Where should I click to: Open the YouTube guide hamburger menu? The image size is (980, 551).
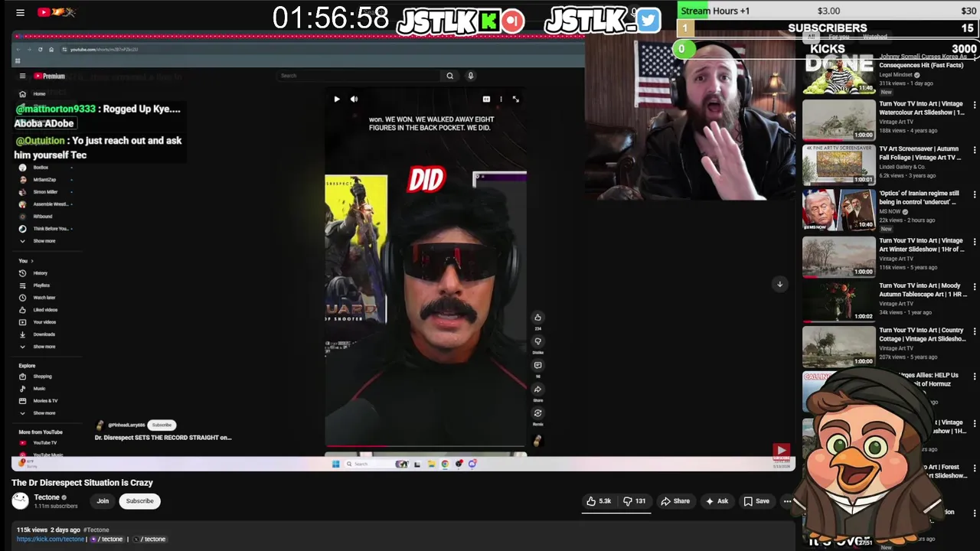point(20,12)
